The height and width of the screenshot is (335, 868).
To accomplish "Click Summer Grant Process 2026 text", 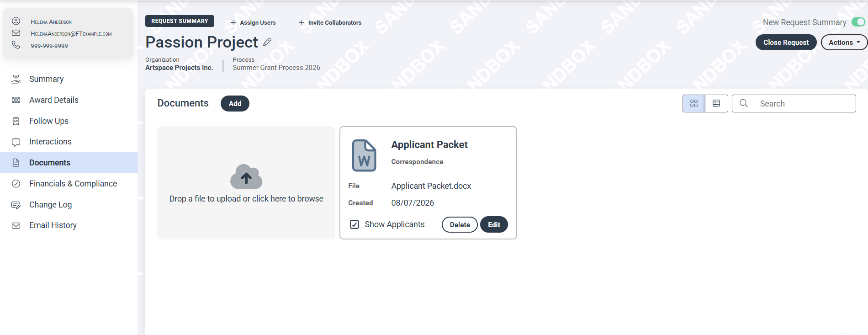I will 276,68.
